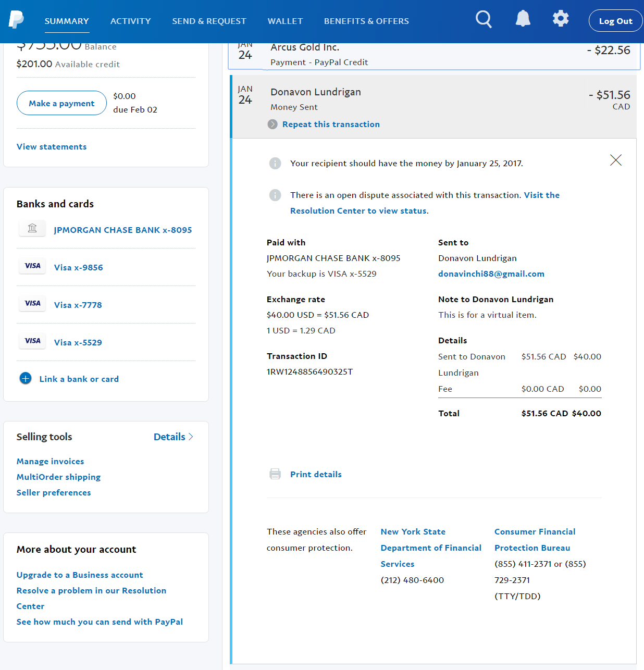The image size is (644, 670).
Task: Click the Visa logo beside Visa x-5529
Action: pos(32,341)
